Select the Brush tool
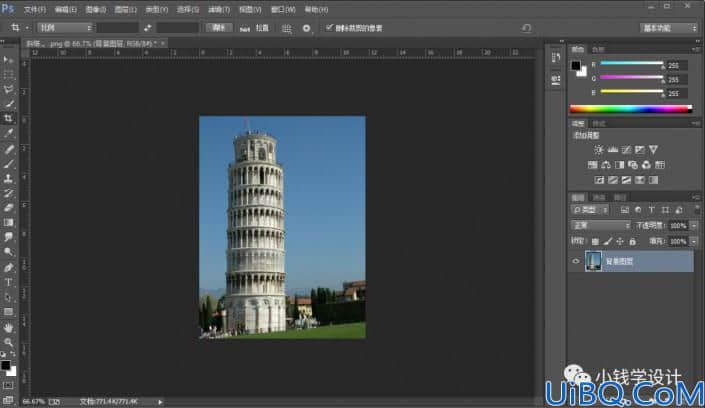 [x=8, y=164]
